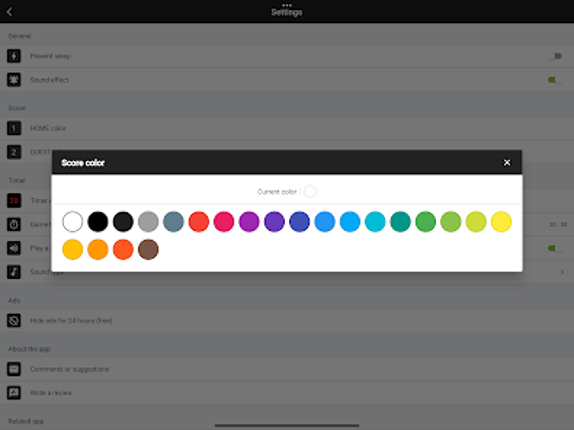Open the three-dots menu above Settings
This screenshot has height=430, width=574.
coord(287,5)
